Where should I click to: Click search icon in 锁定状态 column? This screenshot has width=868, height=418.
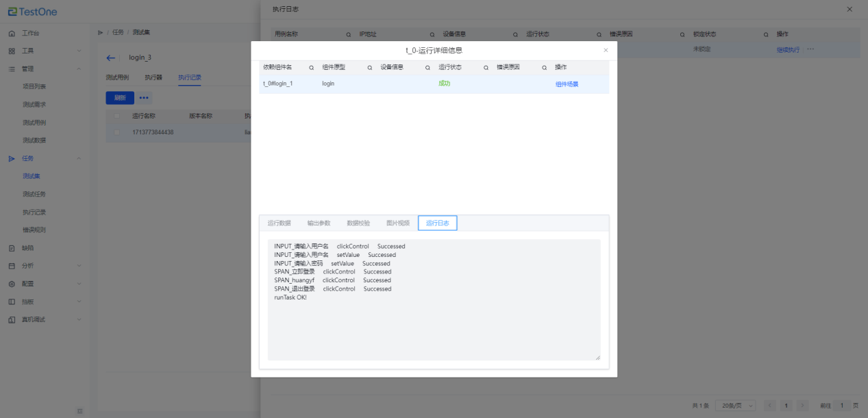[767, 34]
